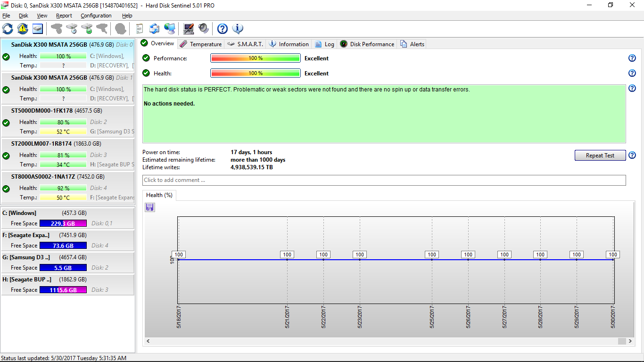The image size is (644, 362).
Task: Open the Help menu
Action: tap(127, 16)
